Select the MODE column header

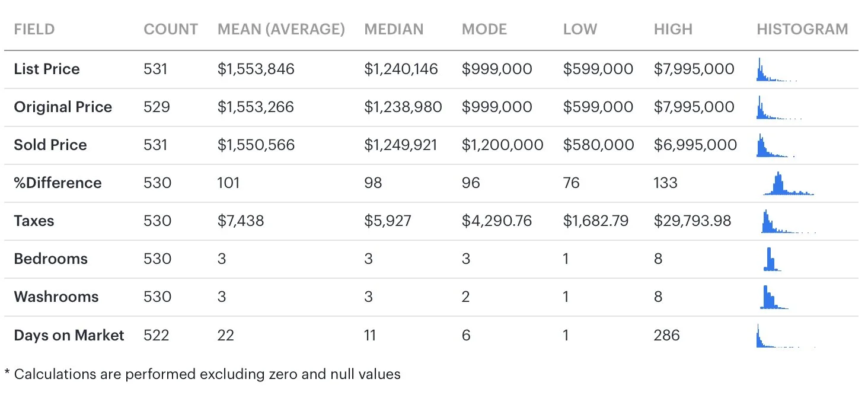(484, 29)
